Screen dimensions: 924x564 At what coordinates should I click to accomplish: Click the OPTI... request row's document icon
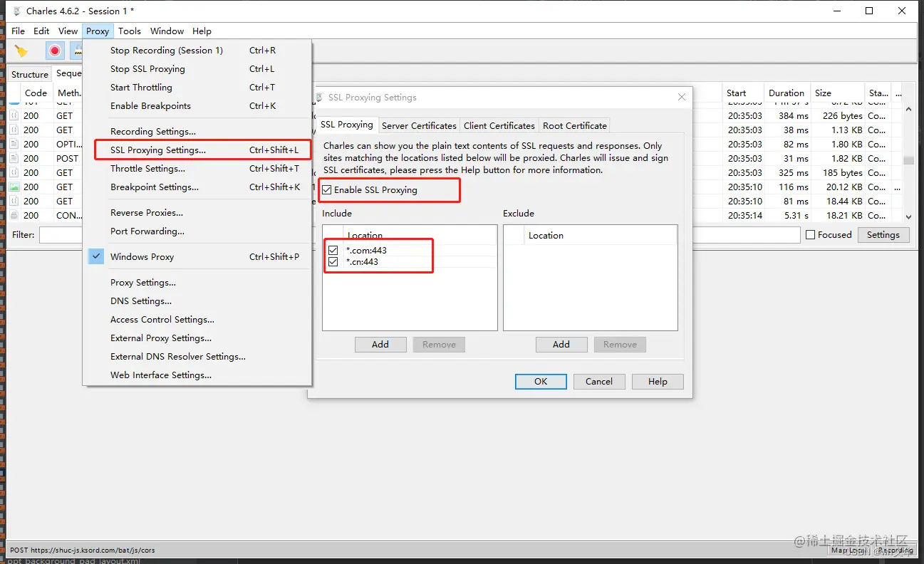coord(14,144)
